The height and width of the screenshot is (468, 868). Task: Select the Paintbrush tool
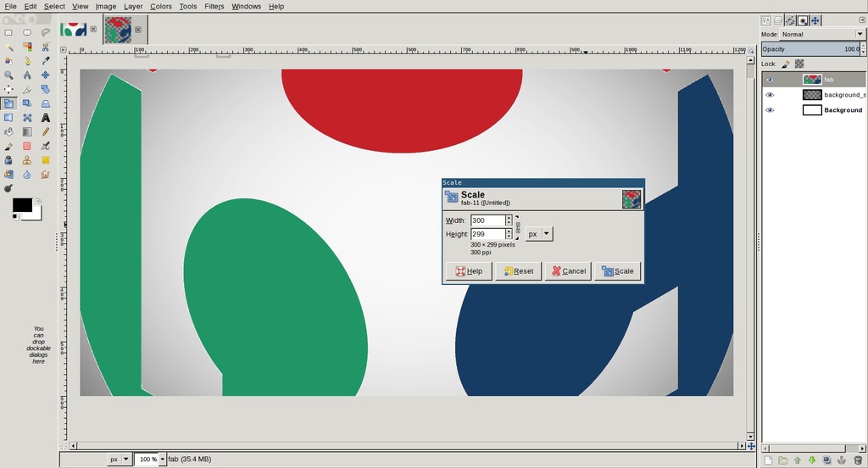[8, 146]
